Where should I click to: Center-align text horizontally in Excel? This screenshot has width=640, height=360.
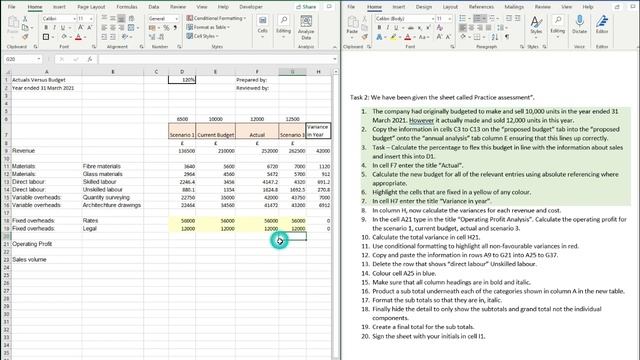click(113, 27)
